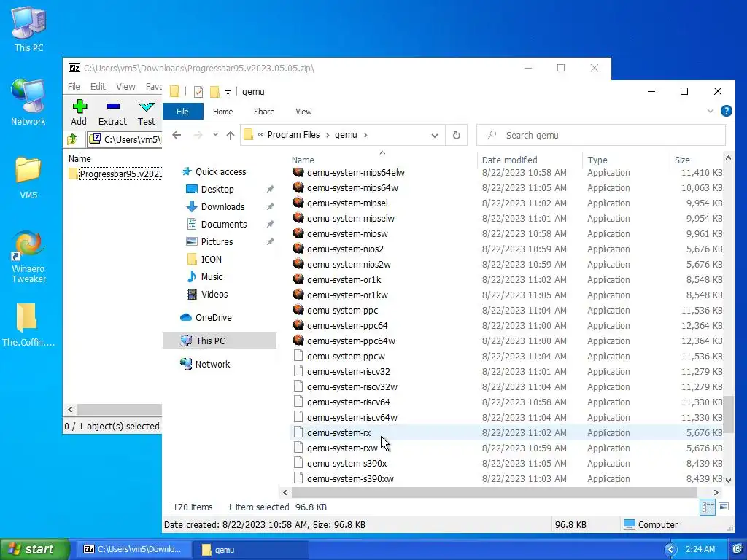Go back in Explorer navigation
This screenshot has height=560, width=747.
[x=177, y=135]
